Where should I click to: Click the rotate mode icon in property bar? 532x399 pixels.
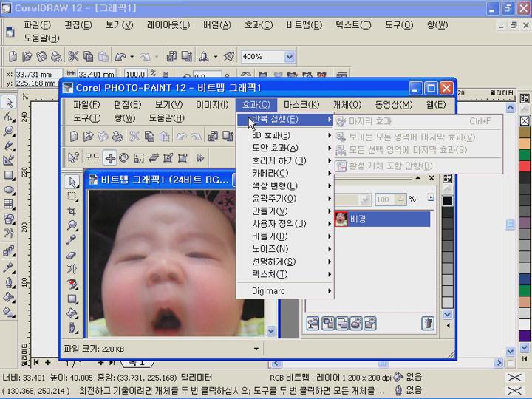coord(124,158)
